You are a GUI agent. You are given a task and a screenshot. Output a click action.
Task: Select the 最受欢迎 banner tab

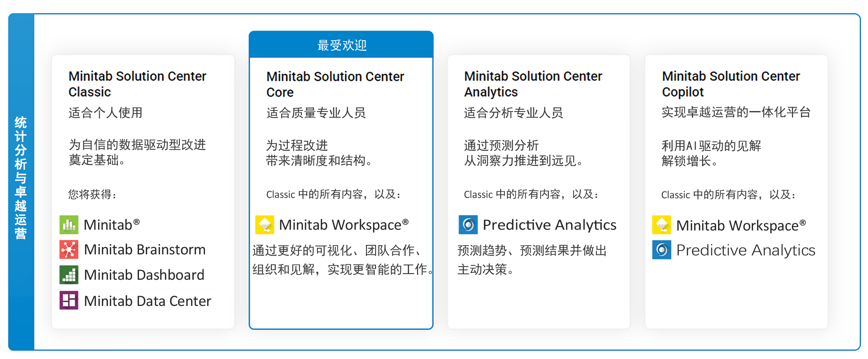coord(341,45)
